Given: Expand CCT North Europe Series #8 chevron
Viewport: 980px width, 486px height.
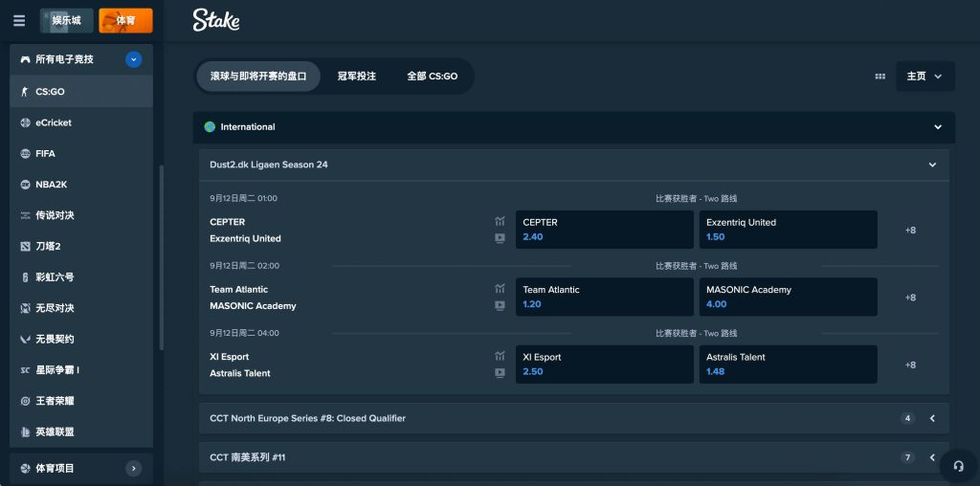Looking at the screenshot, I should click(932, 418).
